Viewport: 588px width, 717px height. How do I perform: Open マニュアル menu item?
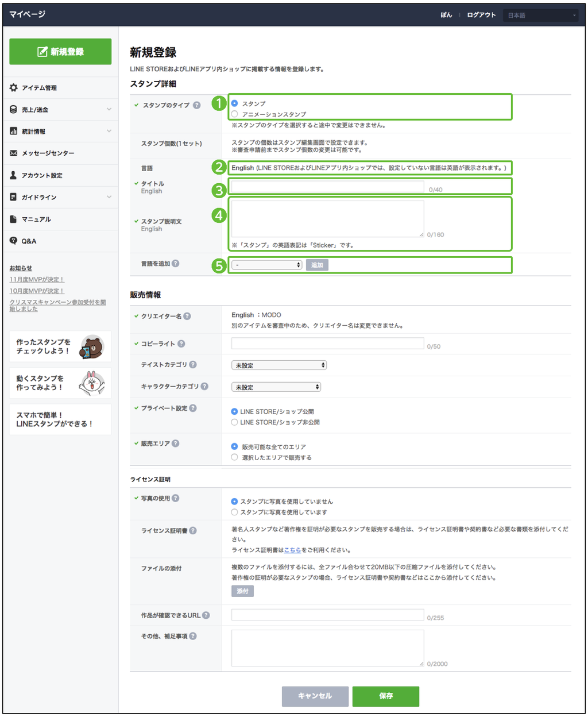(60, 219)
